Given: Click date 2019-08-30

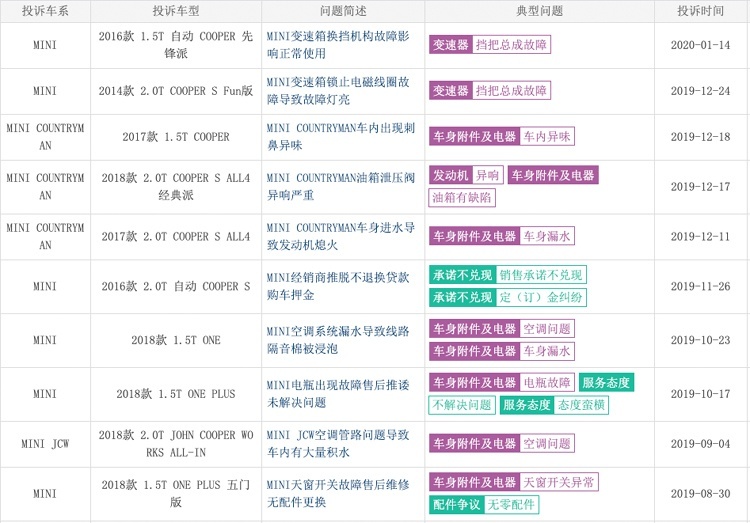Looking at the screenshot, I should click(x=700, y=493).
